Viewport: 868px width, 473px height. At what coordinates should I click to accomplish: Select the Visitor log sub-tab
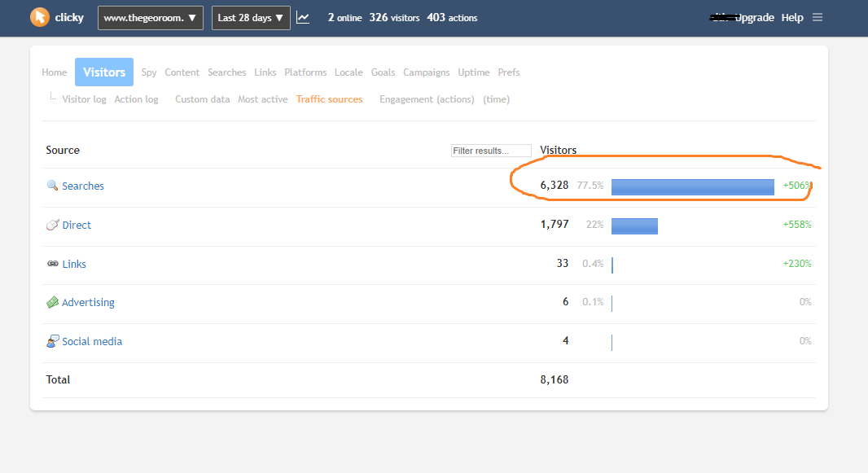pyautogui.click(x=84, y=99)
